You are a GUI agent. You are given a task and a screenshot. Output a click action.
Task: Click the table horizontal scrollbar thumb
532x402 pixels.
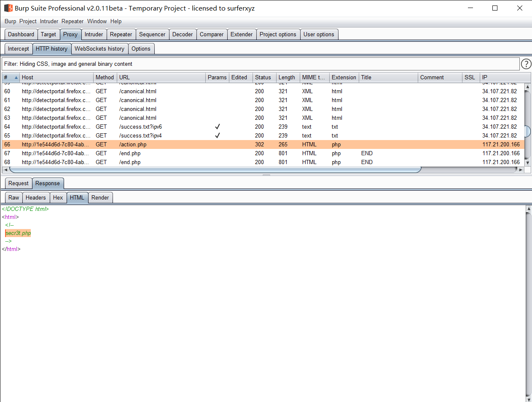click(215, 170)
